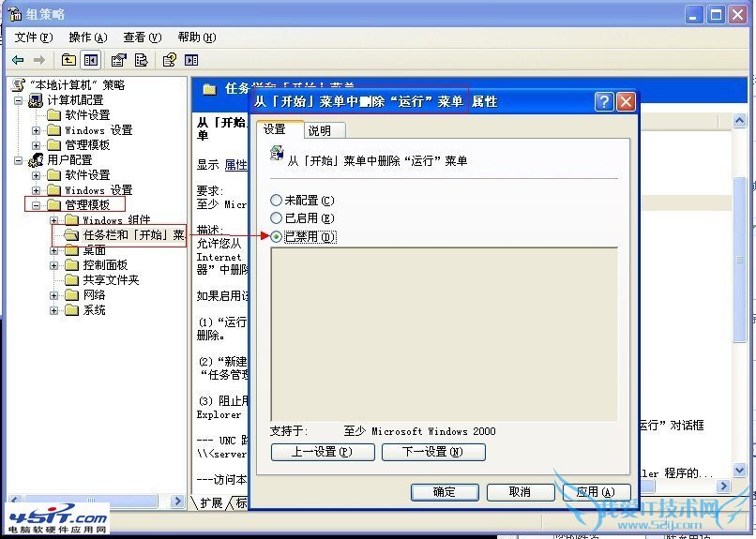Click the 用户配置 user icon

point(36,160)
